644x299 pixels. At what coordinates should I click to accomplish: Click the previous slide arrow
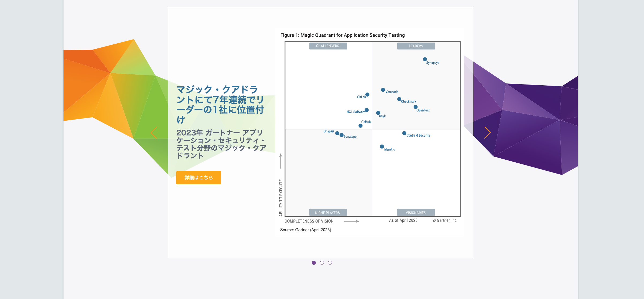tap(154, 133)
